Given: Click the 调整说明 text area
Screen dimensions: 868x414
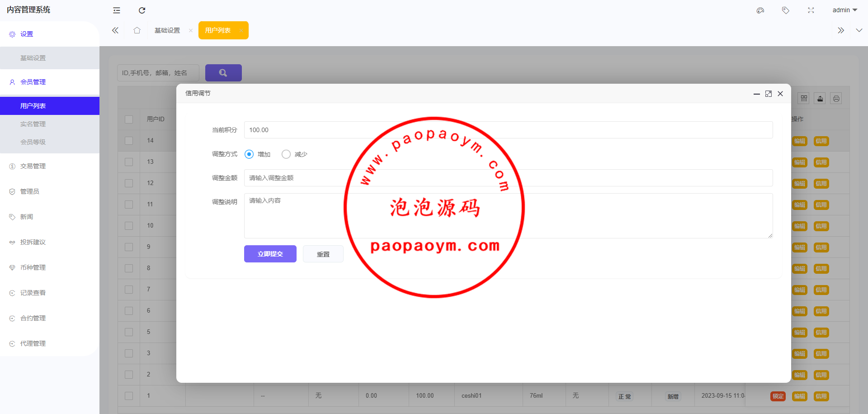Looking at the screenshot, I should tap(509, 216).
